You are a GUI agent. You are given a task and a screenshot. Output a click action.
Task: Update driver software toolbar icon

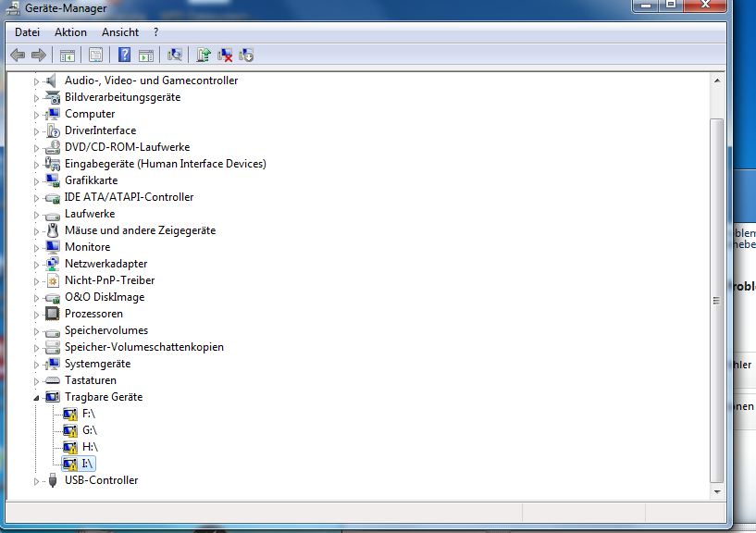tap(204, 55)
